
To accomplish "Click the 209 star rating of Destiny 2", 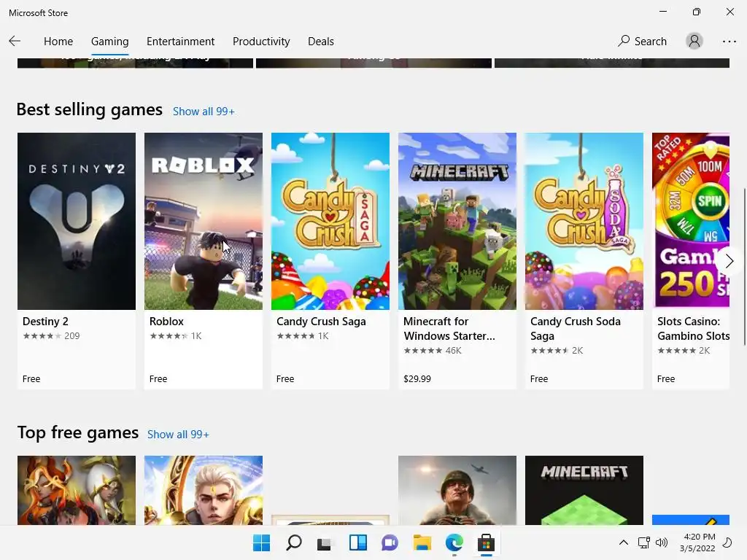I will [x=51, y=335].
